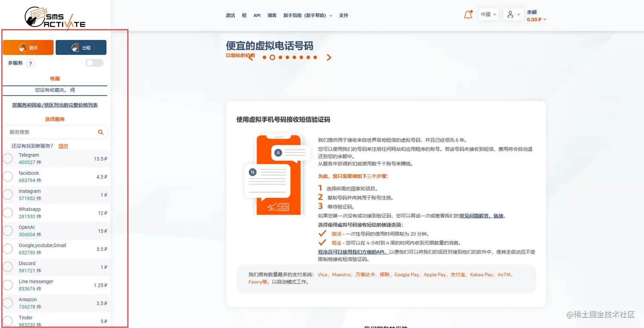The image size is (644, 328).
Task: Open the help tooltip next to 多服务
Action: pyautogui.click(x=30, y=63)
